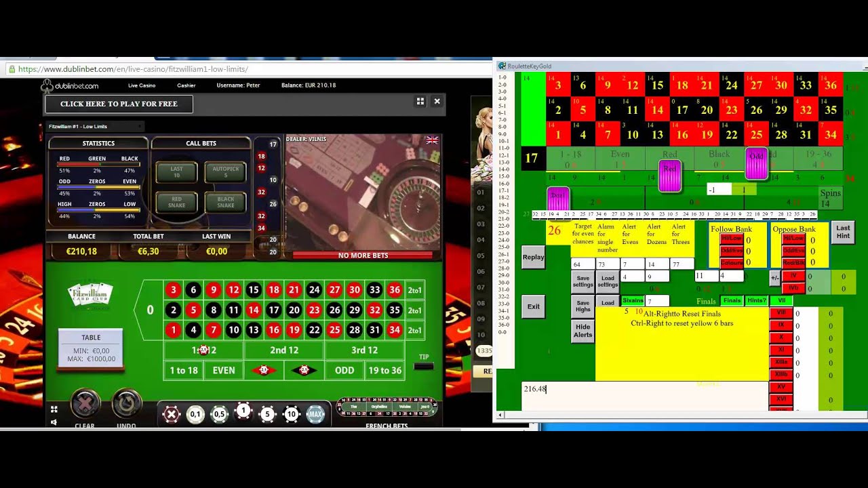Toggle Follow Bank Hi/Low button
The image size is (868, 488).
click(x=732, y=239)
